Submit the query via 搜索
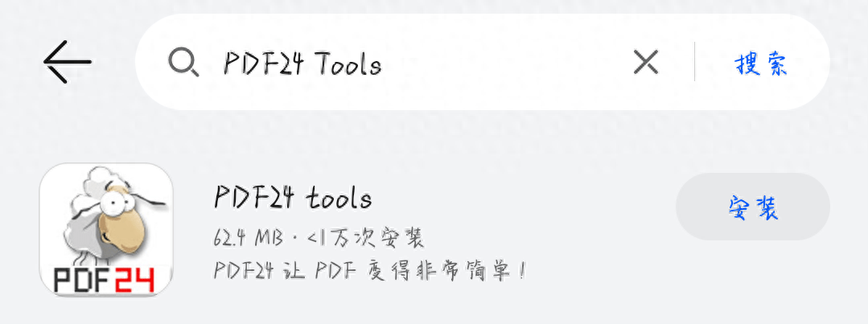868x324 pixels. coord(761,64)
